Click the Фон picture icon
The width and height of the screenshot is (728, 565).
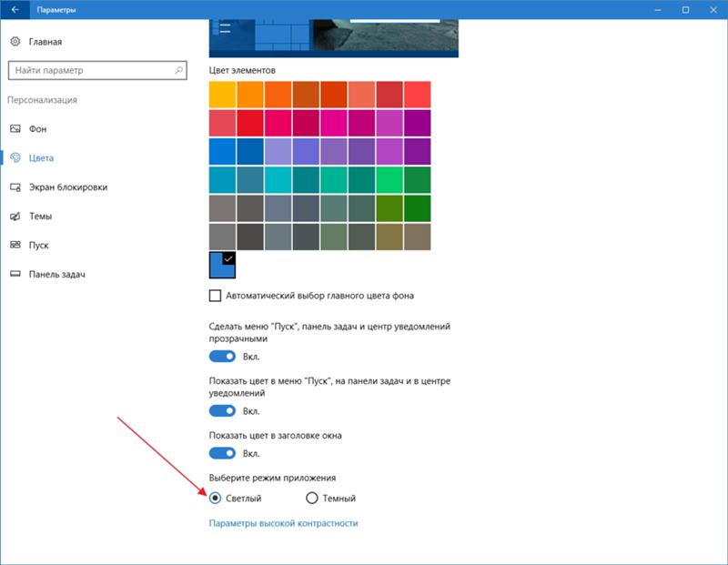(15, 128)
